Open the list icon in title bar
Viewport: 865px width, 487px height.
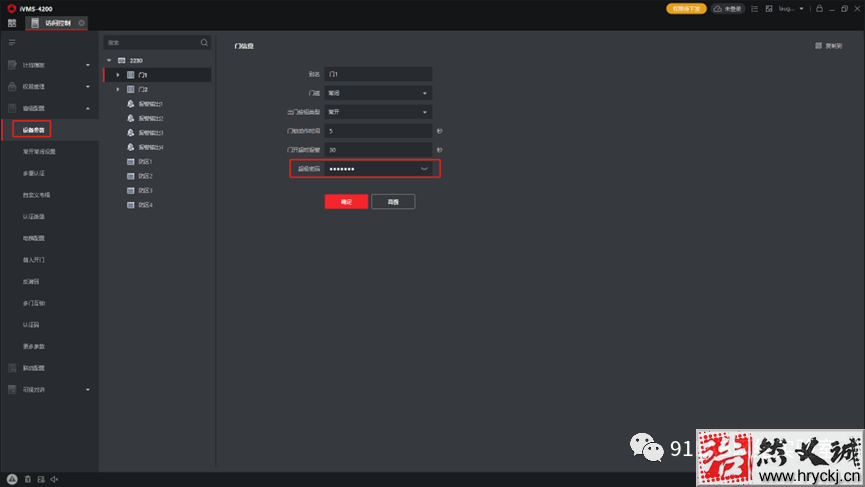[x=754, y=9]
